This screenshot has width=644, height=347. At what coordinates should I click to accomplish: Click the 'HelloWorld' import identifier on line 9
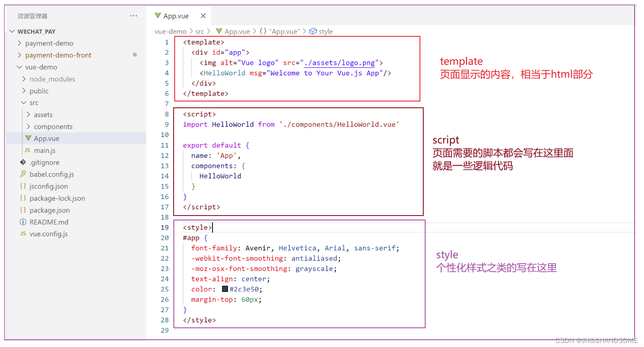[233, 124]
